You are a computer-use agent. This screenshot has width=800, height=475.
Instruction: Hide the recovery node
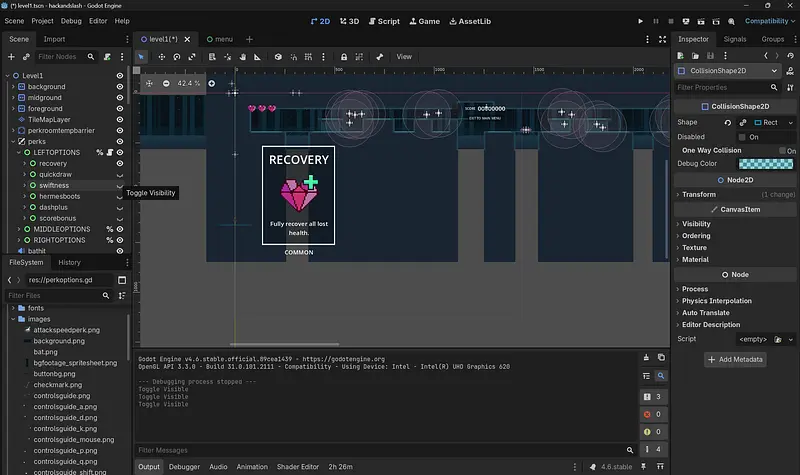point(120,163)
